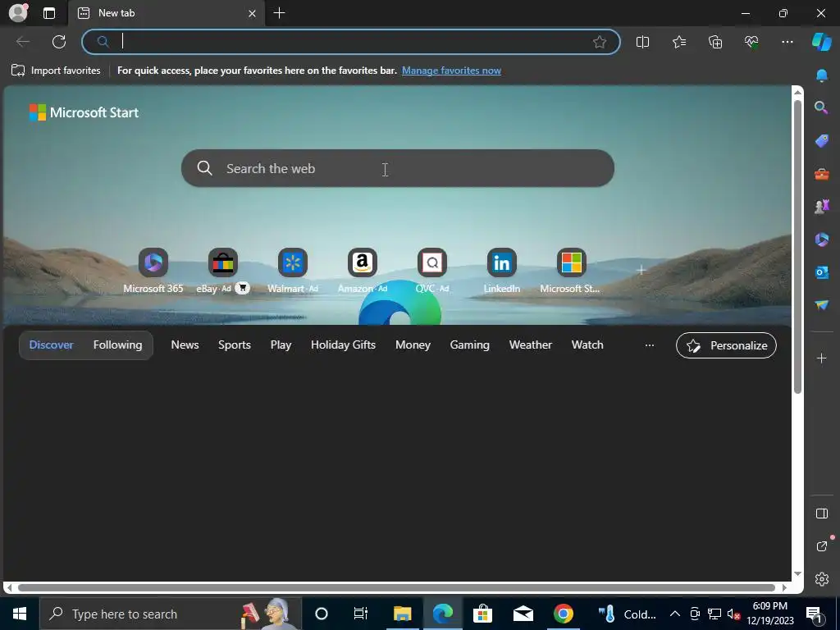Open the Collections icon
840x630 pixels.
(715, 42)
